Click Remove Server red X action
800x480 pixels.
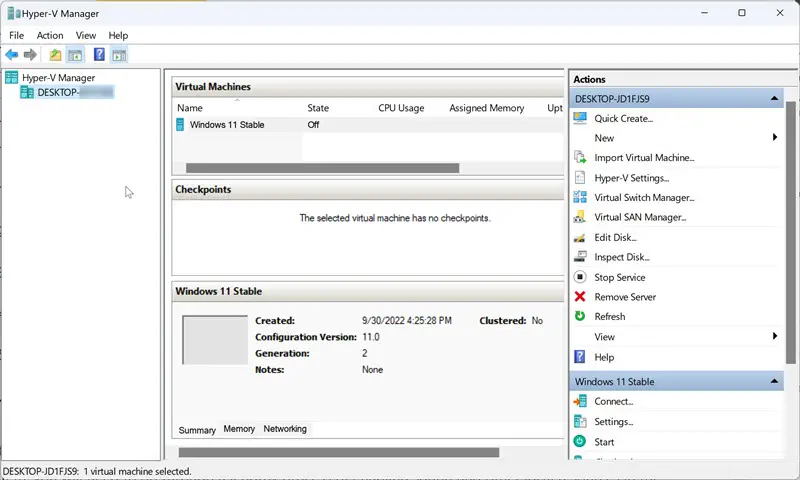pos(625,297)
